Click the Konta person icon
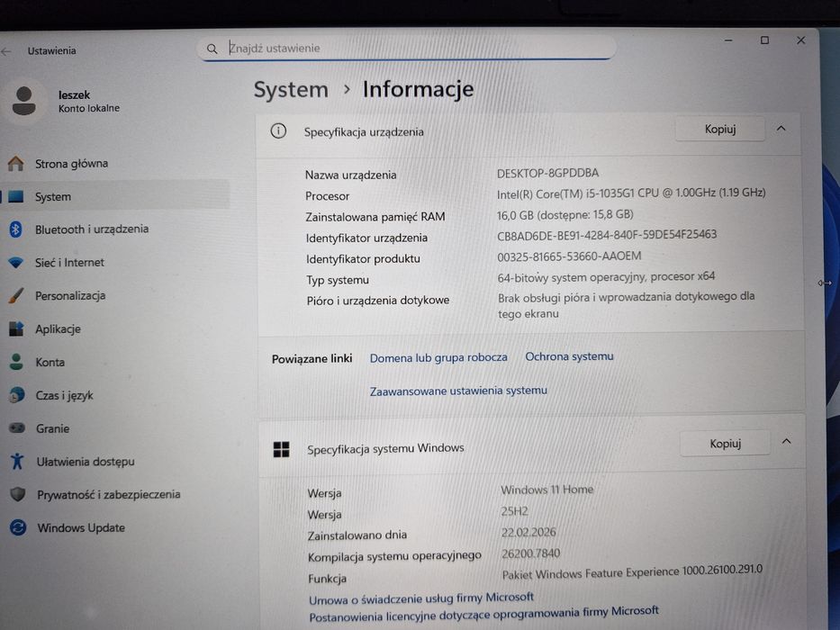Image resolution: width=840 pixels, height=630 pixels. coord(16,362)
